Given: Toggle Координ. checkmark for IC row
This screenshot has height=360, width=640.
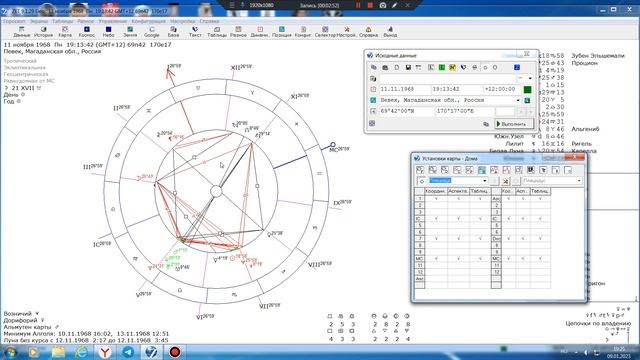Looking at the screenshot, I should tap(436, 219).
